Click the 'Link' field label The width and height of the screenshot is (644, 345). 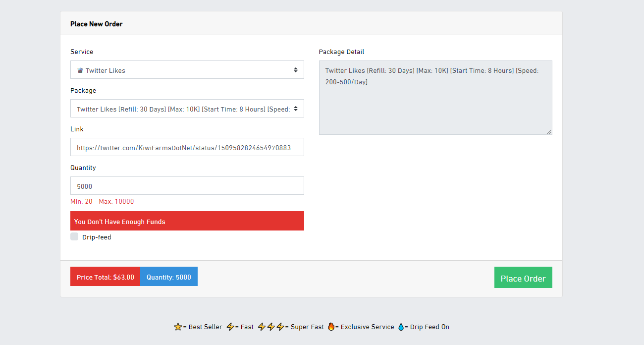point(77,129)
